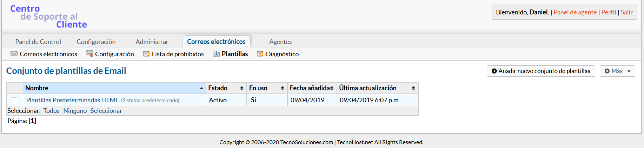This screenshot has height=148, width=644.
Task: Click the Configuración mail settings icon
Action: [89, 54]
